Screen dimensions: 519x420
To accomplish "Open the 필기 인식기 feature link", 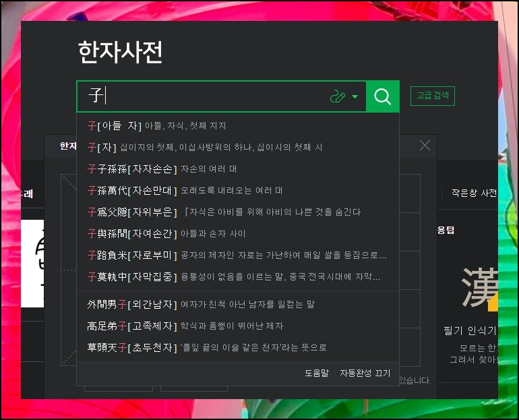I will click(x=470, y=330).
